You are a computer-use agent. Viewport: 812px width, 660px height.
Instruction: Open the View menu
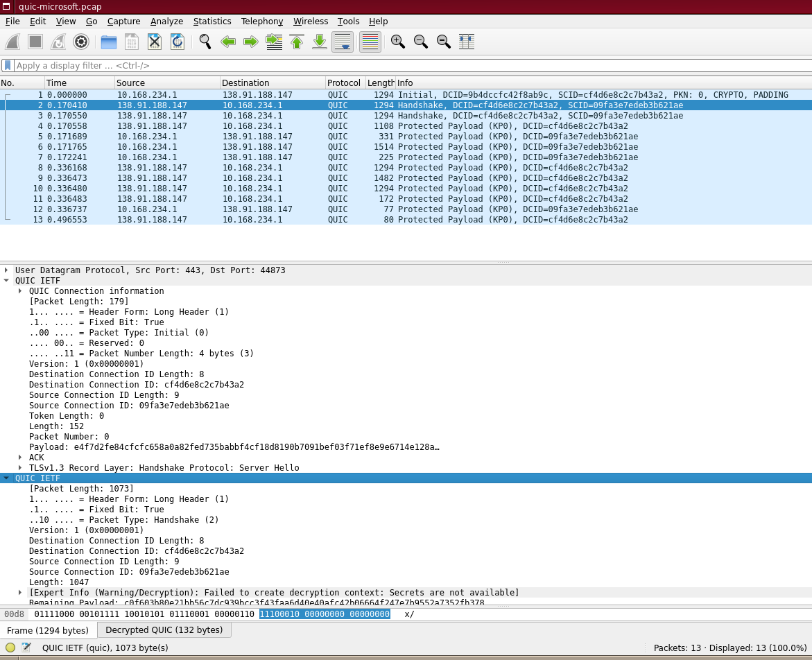point(66,21)
